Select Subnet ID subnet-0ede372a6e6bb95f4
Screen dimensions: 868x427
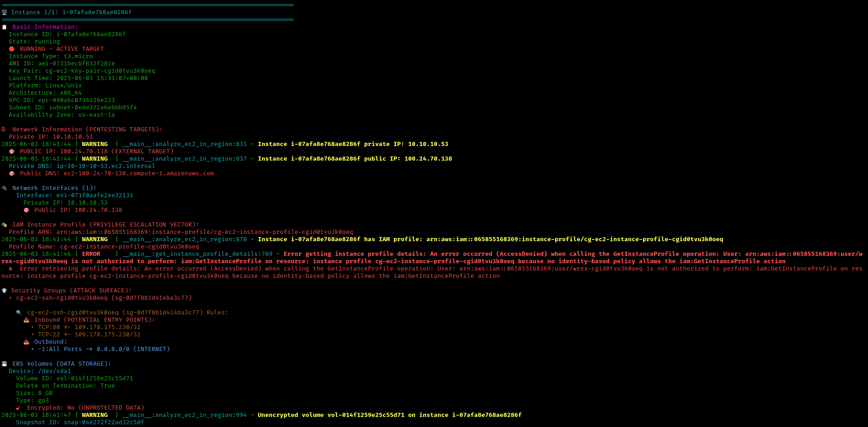point(73,108)
